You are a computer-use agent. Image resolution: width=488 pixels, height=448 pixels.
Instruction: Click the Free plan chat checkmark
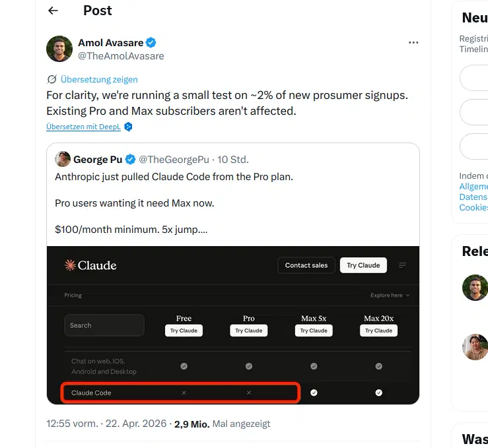[184, 366]
